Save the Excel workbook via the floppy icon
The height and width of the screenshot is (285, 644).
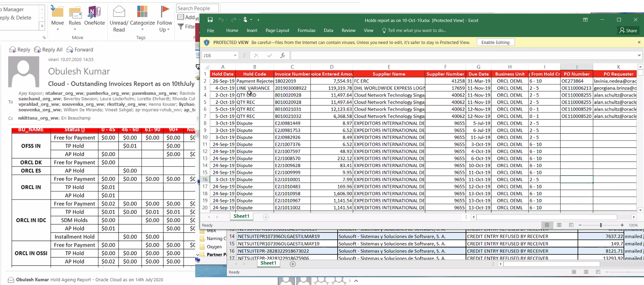[x=210, y=20]
